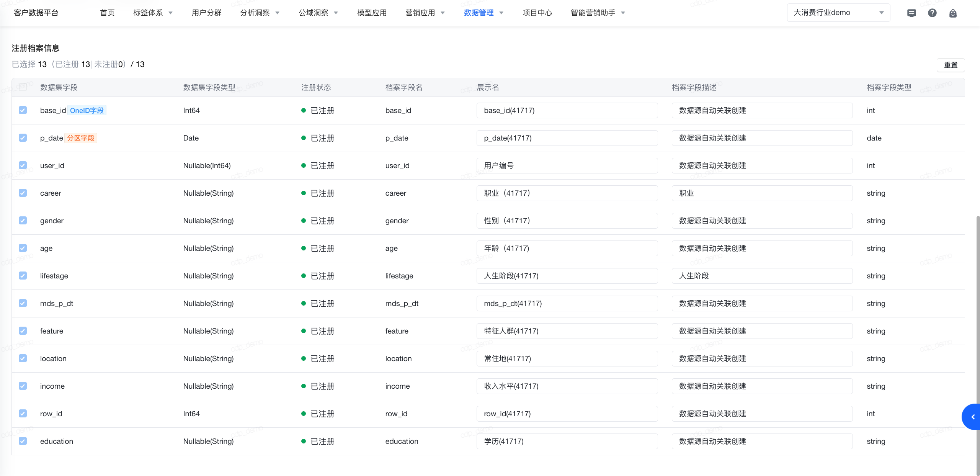Viewport: 980px width, 476px height.
Task: Open the help question mark icon
Action: tap(932, 13)
